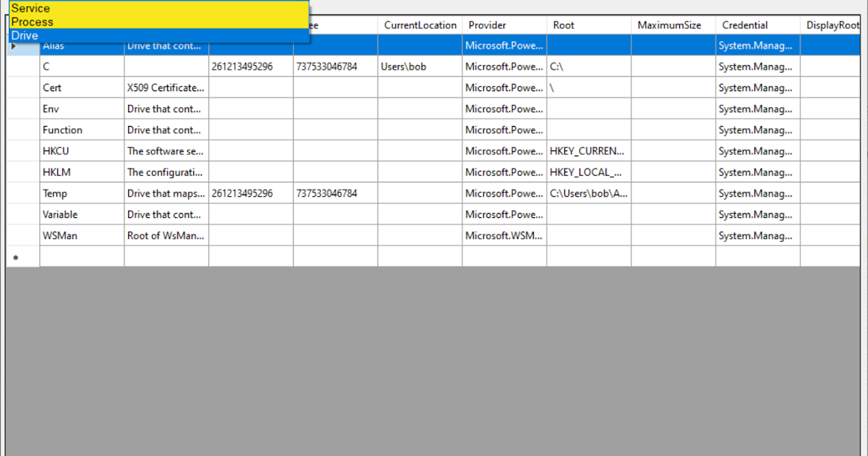Click the row header beside the Temp row
The width and height of the screenshot is (868, 456).
click(22, 193)
